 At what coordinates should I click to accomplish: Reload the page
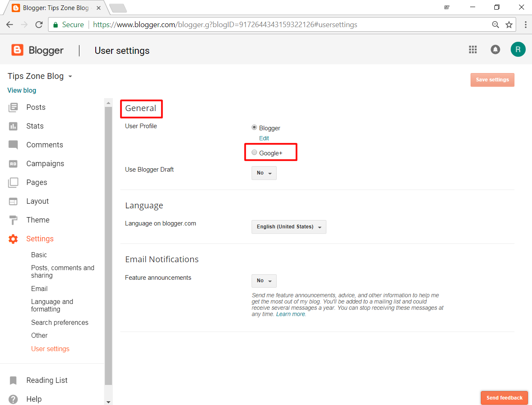point(39,25)
